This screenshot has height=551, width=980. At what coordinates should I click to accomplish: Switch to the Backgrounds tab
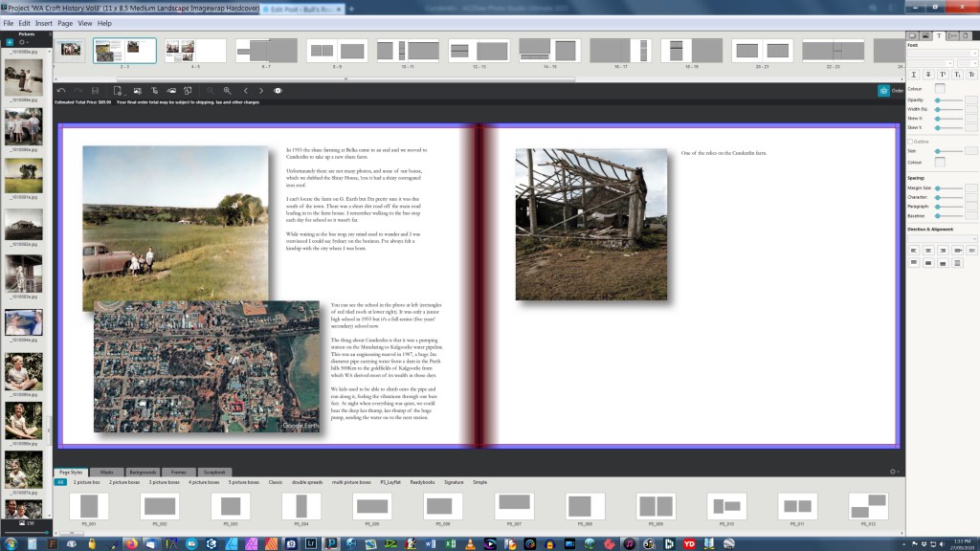pyautogui.click(x=143, y=472)
